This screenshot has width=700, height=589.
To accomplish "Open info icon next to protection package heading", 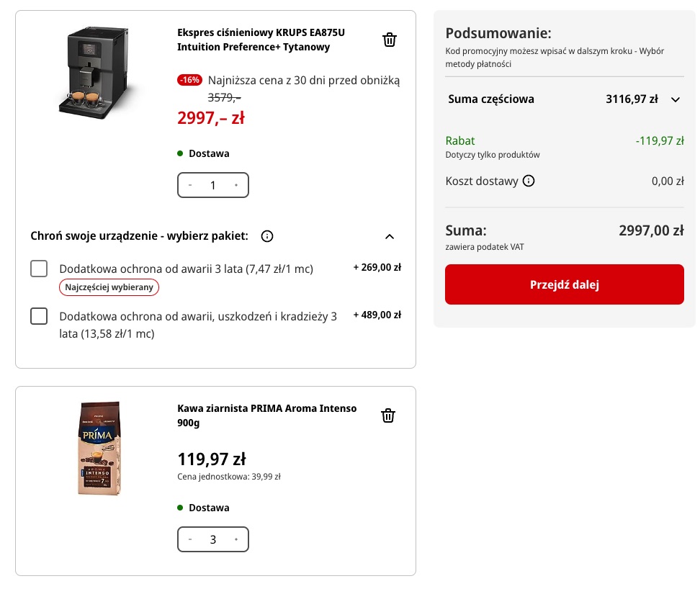I will pos(267,236).
